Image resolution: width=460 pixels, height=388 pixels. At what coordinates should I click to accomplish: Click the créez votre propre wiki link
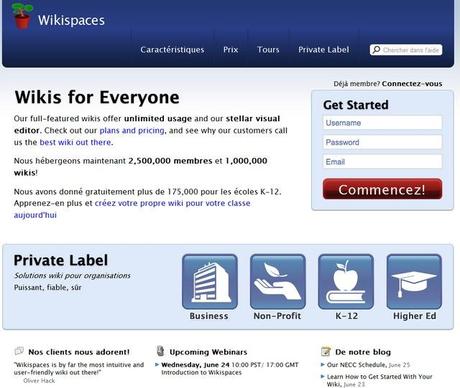click(132, 209)
